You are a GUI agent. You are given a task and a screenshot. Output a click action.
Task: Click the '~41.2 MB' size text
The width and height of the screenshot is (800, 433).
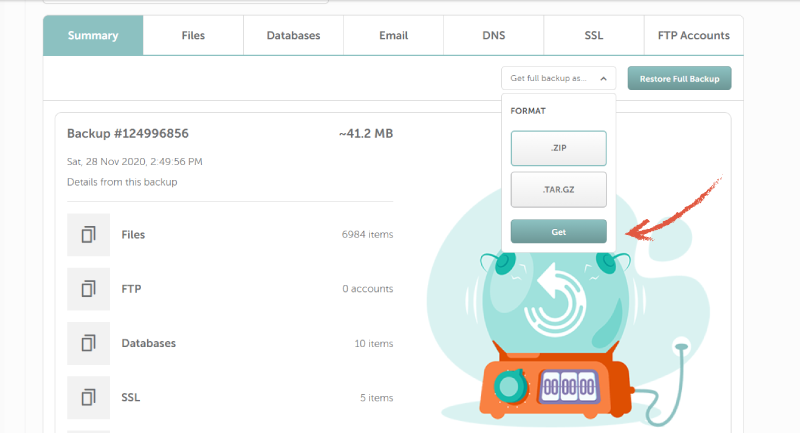coord(366,134)
